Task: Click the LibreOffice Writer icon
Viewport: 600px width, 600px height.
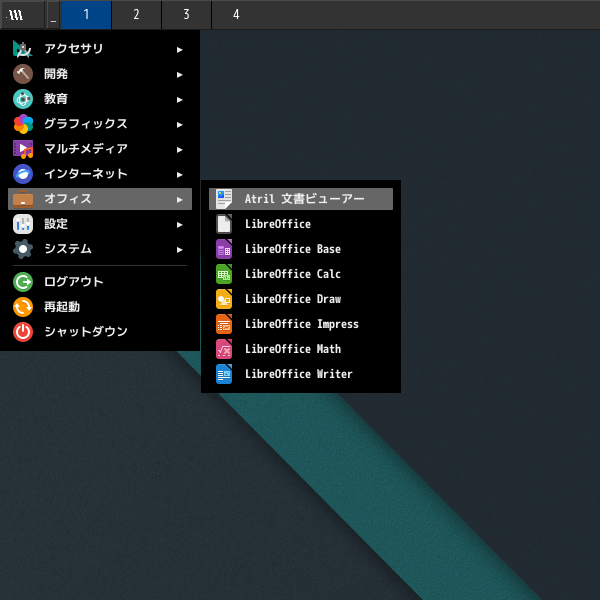Action: pos(224,374)
